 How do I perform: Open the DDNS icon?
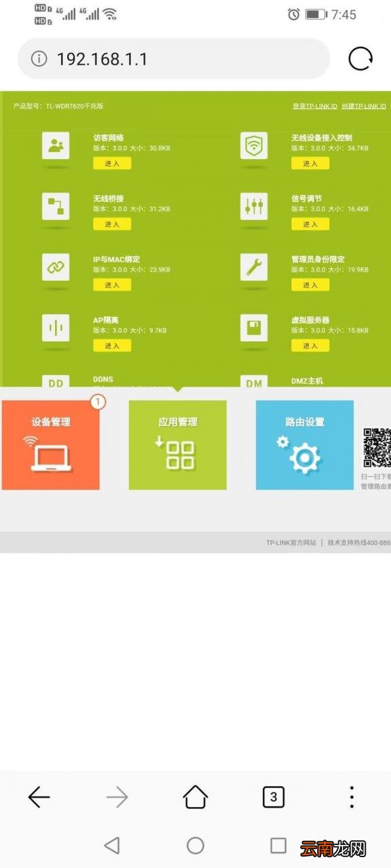[56, 381]
